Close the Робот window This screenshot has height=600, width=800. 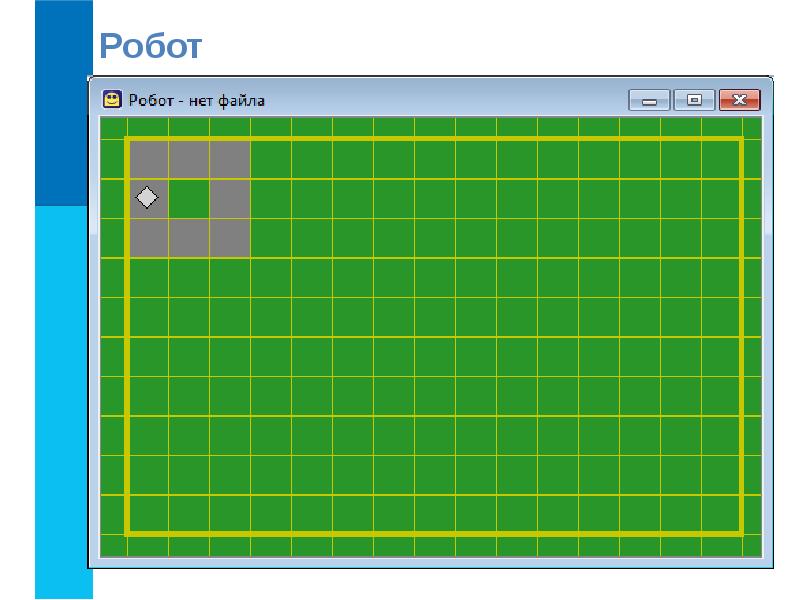[x=739, y=100]
